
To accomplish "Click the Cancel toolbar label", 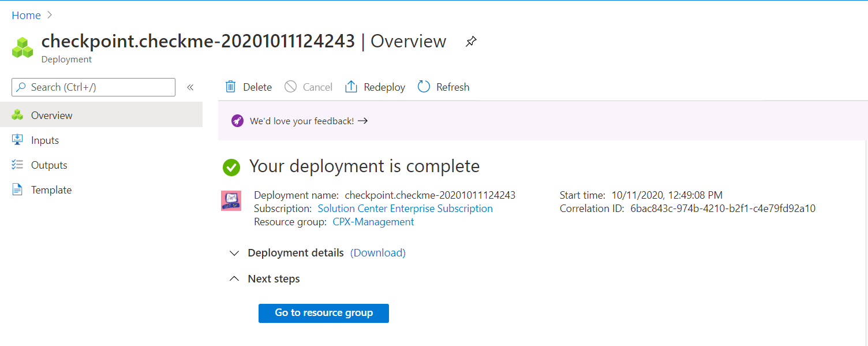I will coord(317,87).
